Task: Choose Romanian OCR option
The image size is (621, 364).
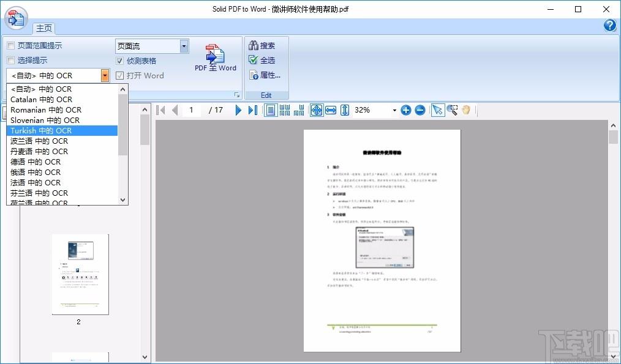Action: point(62,110)
